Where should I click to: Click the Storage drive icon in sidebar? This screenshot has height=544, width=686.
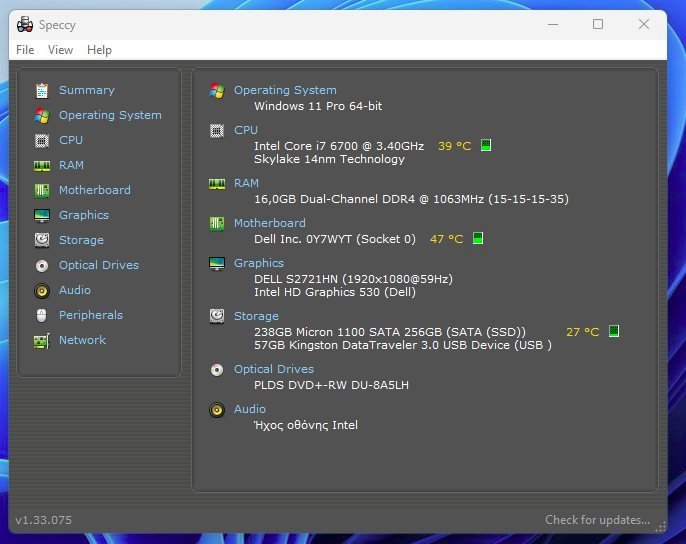coord(42,240)
